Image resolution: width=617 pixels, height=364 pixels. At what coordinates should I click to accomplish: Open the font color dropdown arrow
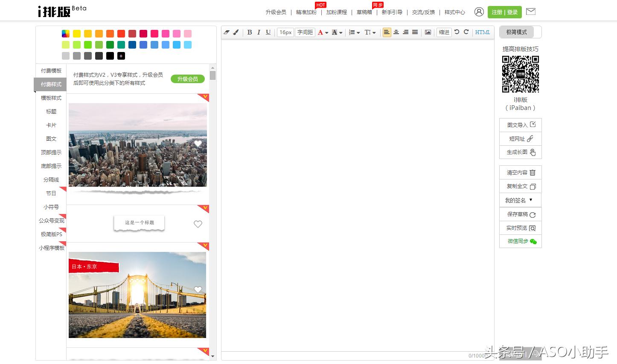pyautogui.click(x=327, y=33)
